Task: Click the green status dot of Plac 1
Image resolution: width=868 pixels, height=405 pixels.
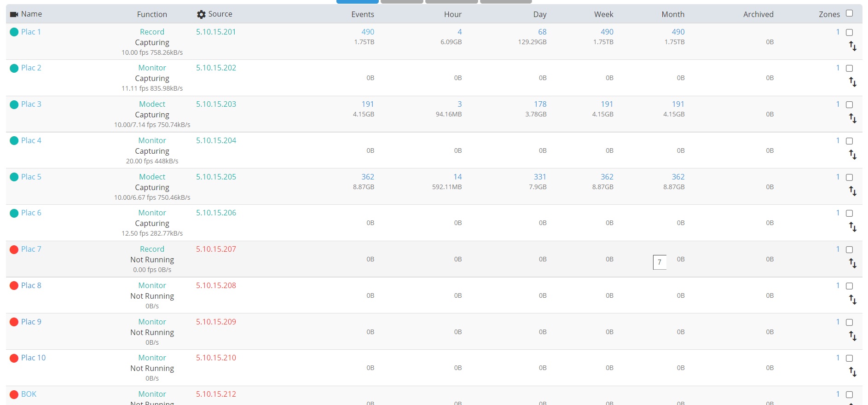Action: click(14, 32)
